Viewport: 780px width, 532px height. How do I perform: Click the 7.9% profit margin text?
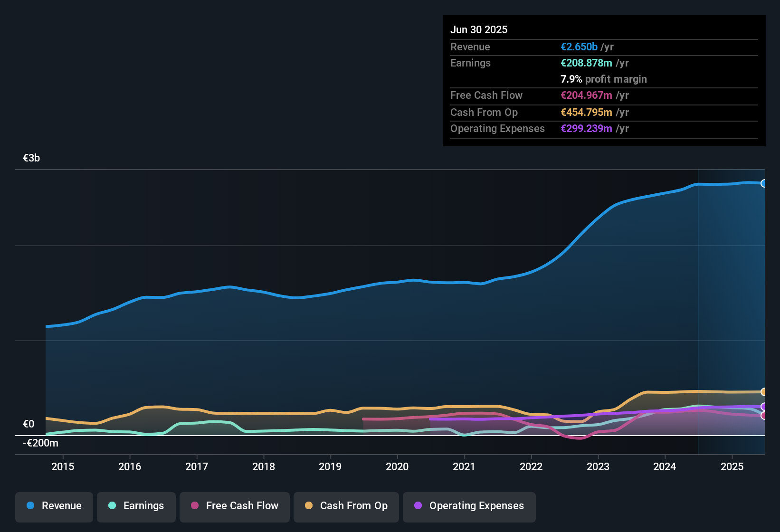pos(604,79)
